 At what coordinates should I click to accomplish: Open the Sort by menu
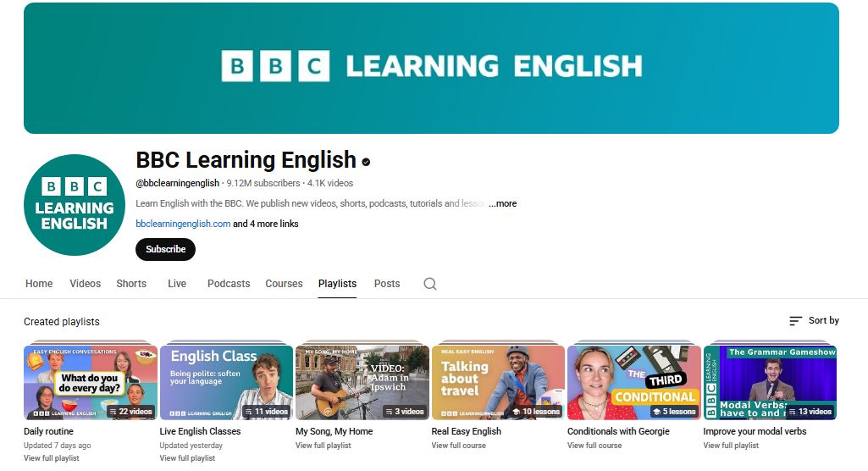[814, 321]
